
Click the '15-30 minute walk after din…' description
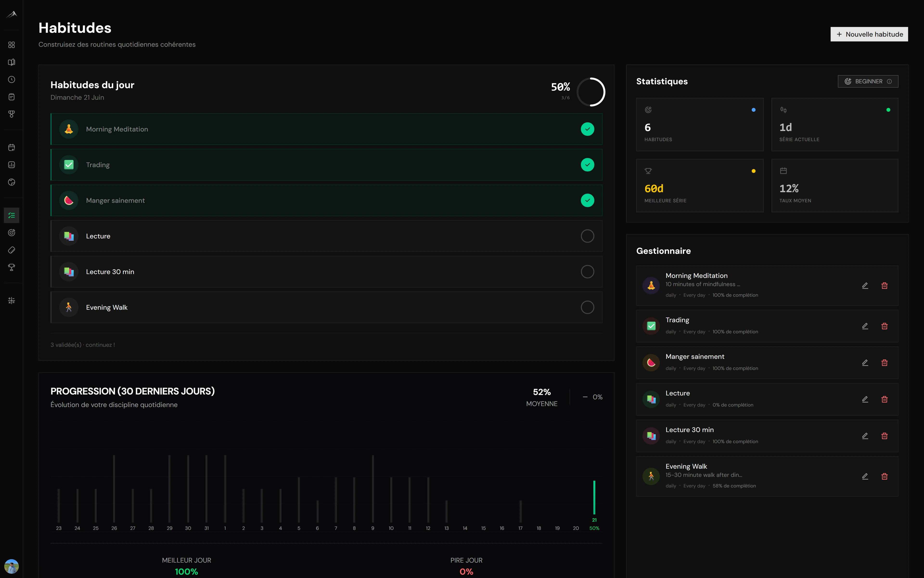click(x=704, y=475)
